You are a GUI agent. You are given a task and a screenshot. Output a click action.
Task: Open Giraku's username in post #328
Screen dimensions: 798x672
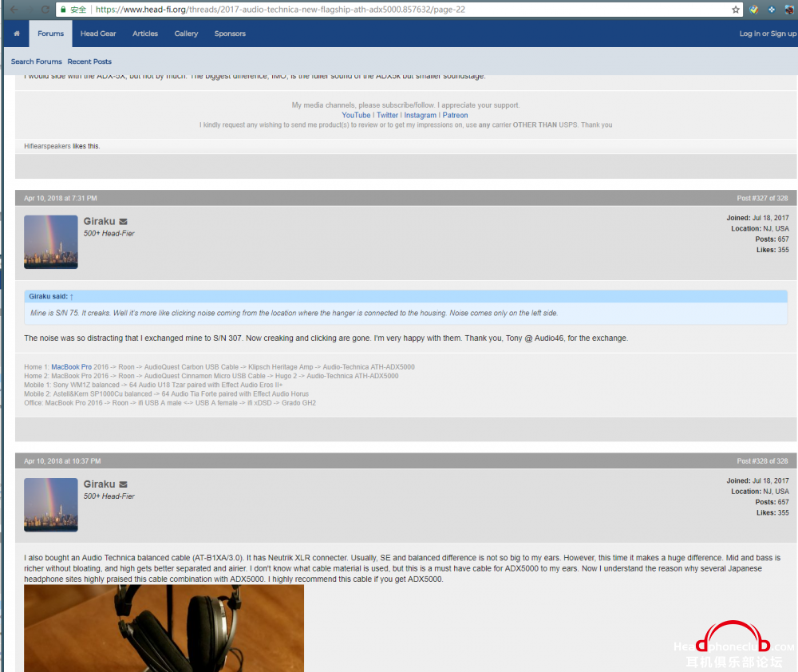(x=99, y=484)
